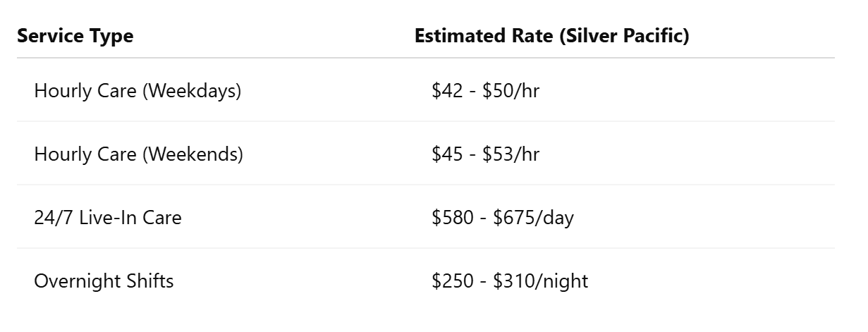Click the $53/hr upper weekend rate
The width and height of the screenshot is (868, 332).
pyautogui.click(x=511, y=154)
